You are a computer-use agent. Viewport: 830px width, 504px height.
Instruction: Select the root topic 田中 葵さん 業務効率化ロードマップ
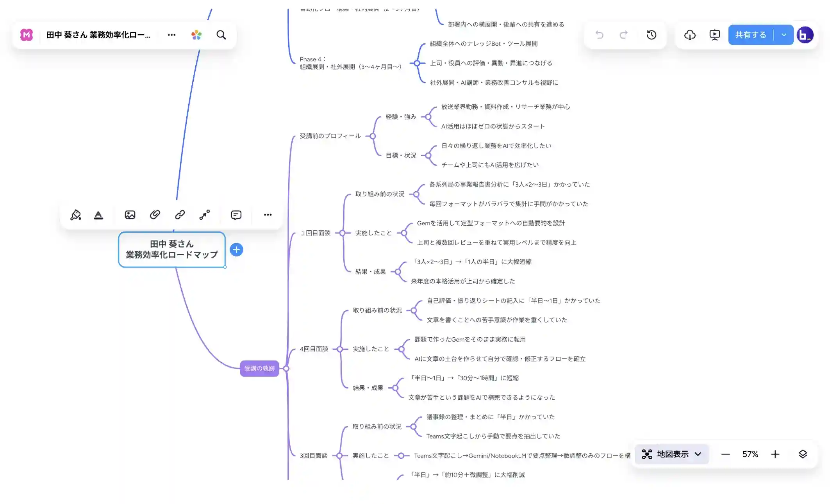pyautogui.click(x=172, y=249)
